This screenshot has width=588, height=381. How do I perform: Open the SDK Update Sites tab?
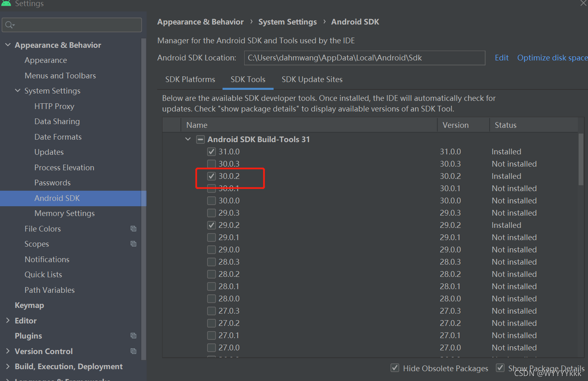[312, 79]
